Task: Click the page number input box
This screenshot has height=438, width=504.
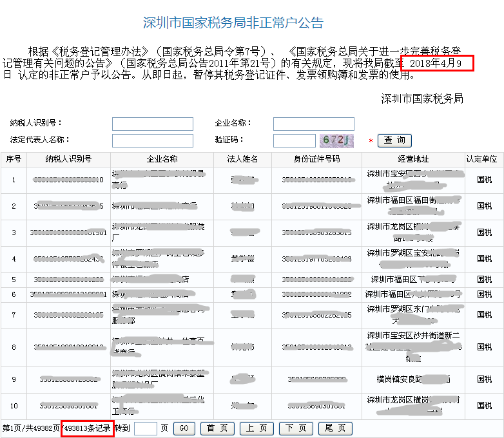Action: point(145,428)
